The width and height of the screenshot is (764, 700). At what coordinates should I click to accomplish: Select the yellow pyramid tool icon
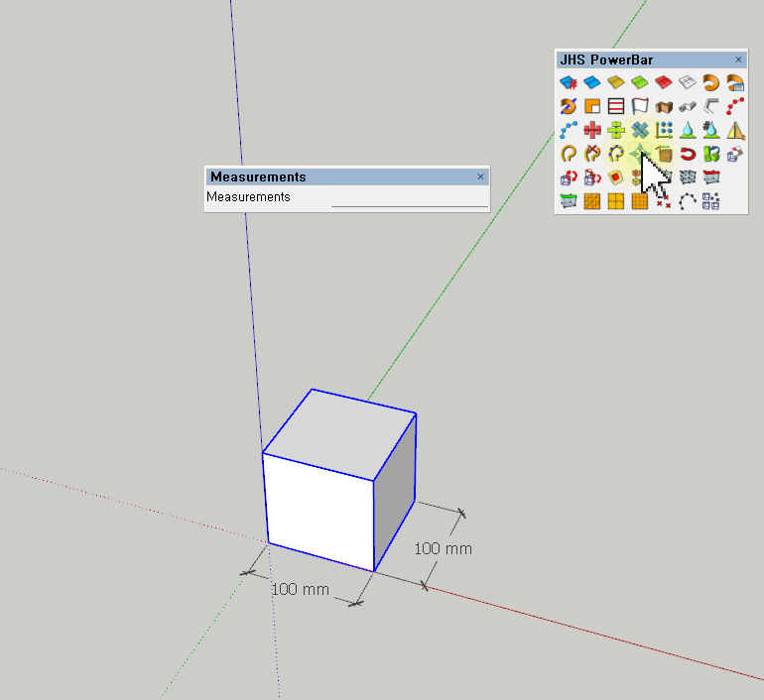(735, 130)
